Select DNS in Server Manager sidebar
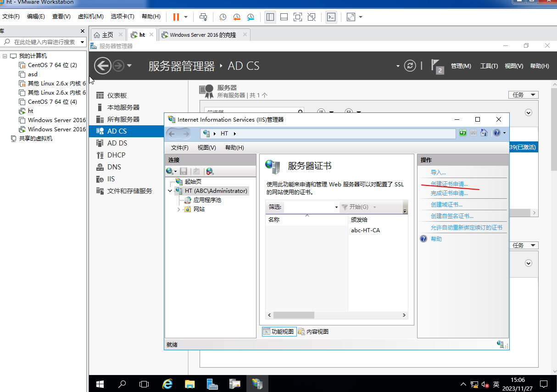The image size is (557, 392). [114, 167]
